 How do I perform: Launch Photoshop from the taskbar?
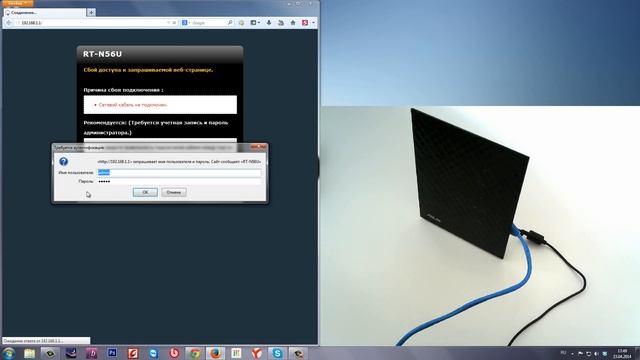pos(112,353)
